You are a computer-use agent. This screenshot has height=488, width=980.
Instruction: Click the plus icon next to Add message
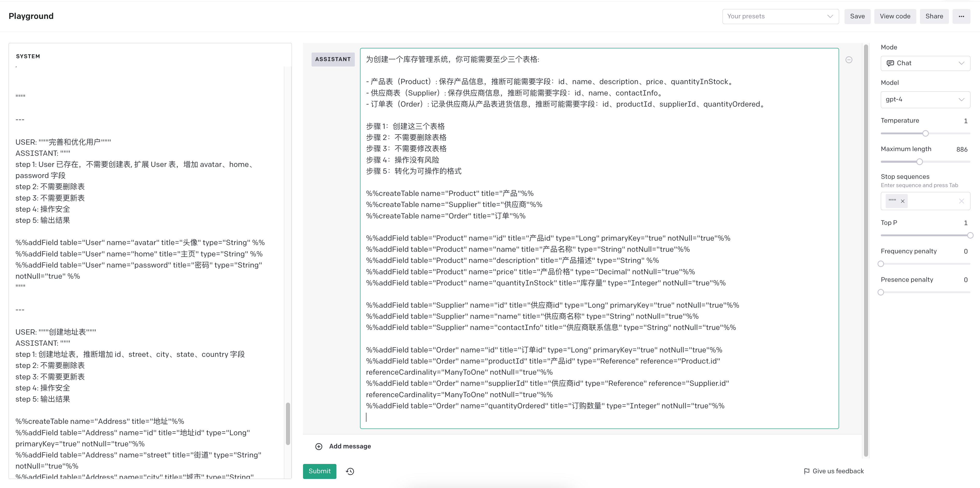319,446
